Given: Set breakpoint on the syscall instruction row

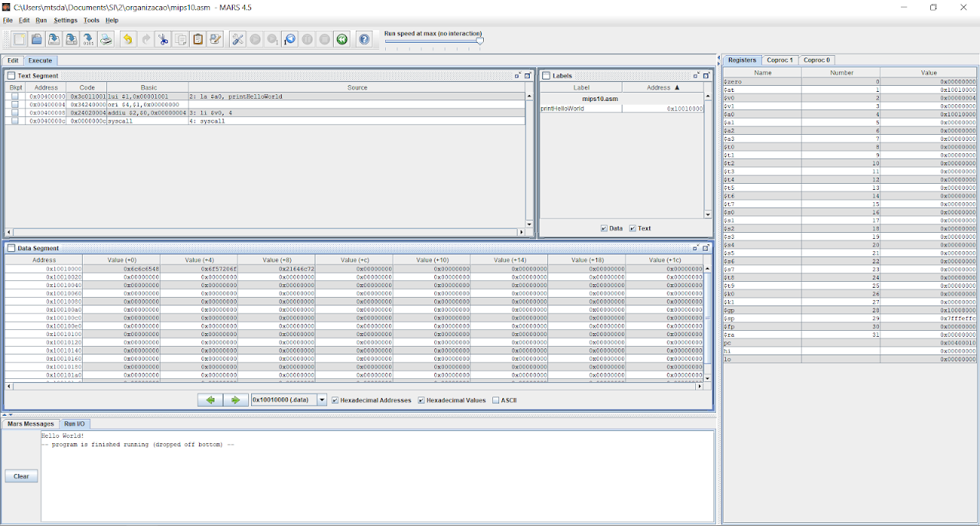Looking at the screenshot, I should (15, 121).
